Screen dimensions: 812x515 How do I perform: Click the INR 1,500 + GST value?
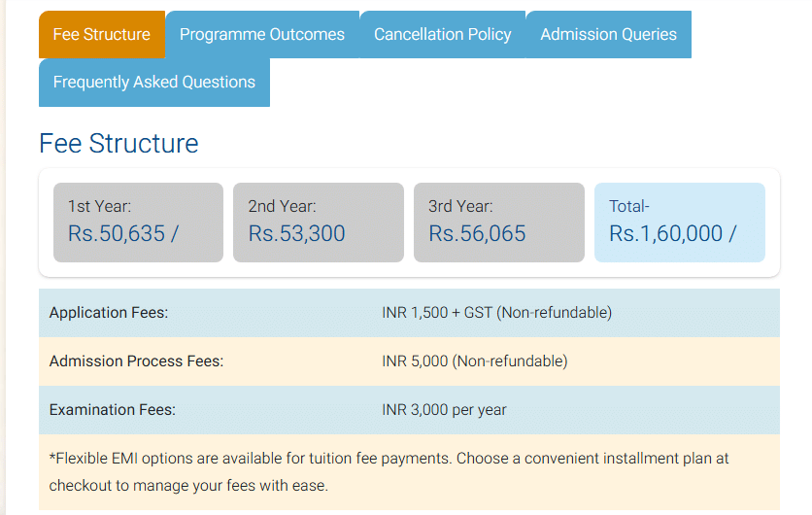496,313
